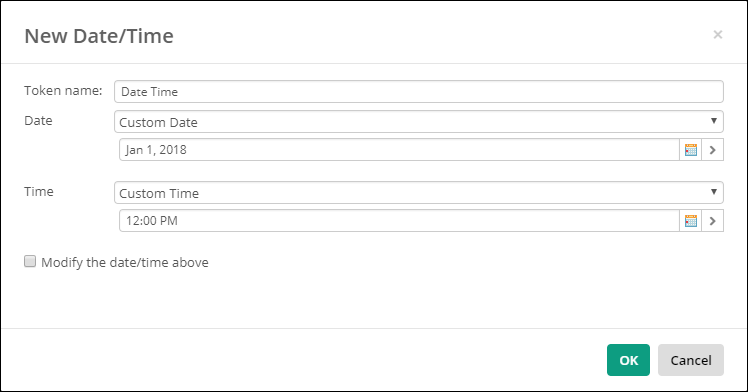Click the arrow of the Custom Date combo box
Screen dimensions: 748x392
(714, 121)
